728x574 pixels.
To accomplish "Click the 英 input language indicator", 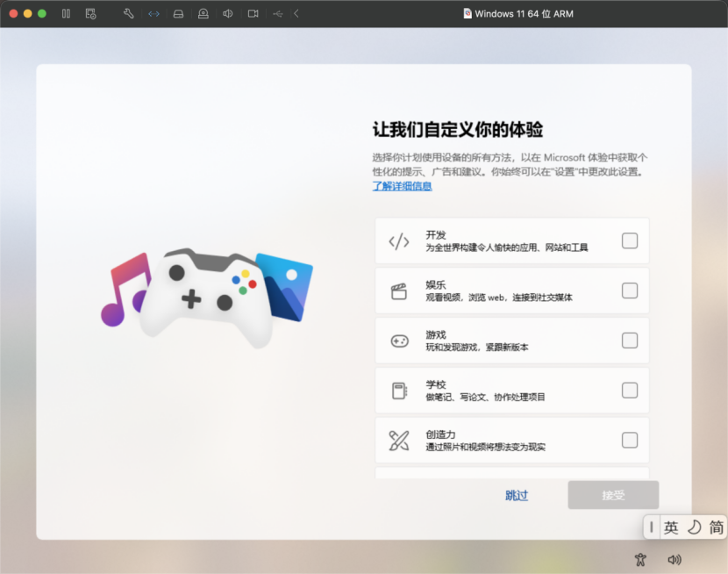I will [670, 527].
